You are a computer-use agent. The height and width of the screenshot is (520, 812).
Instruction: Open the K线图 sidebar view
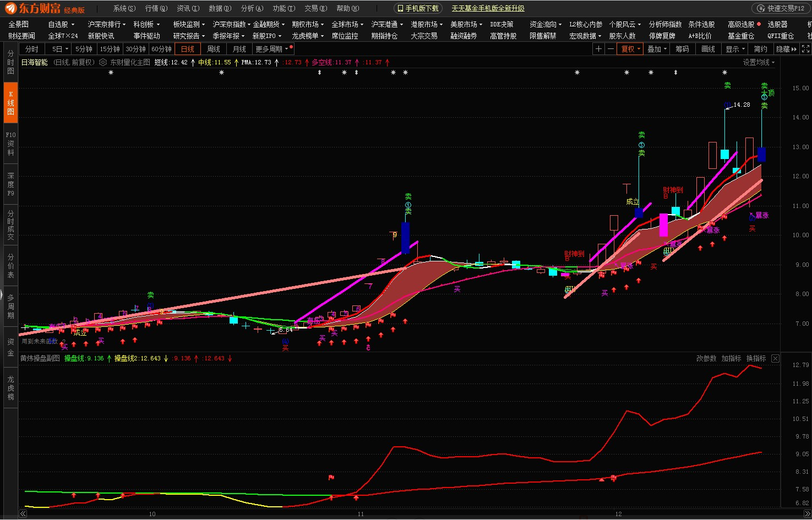(10, 103)
